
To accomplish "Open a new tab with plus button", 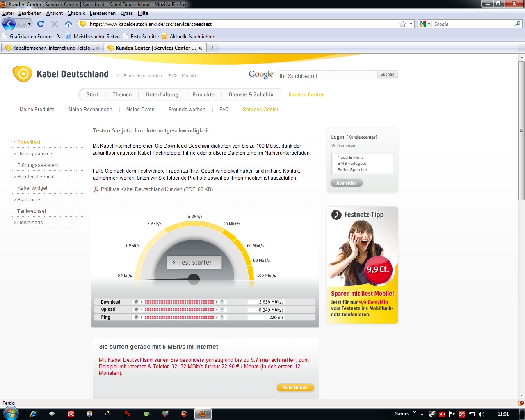I will pos(212,48).
